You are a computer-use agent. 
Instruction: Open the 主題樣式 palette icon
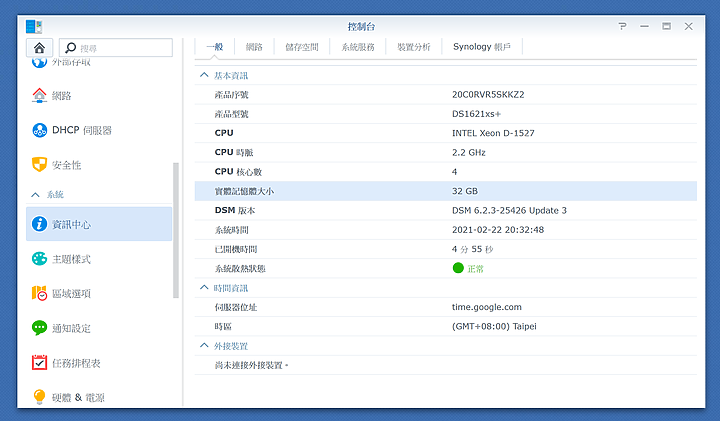(39, 259)
